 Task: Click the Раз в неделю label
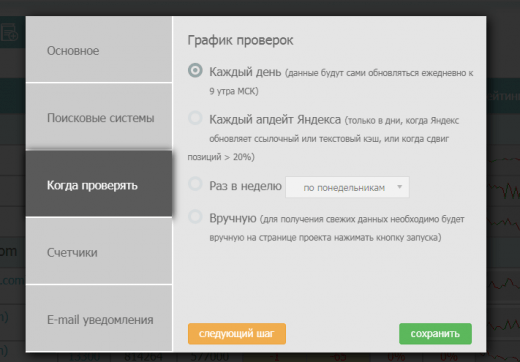tap(245, 186)
